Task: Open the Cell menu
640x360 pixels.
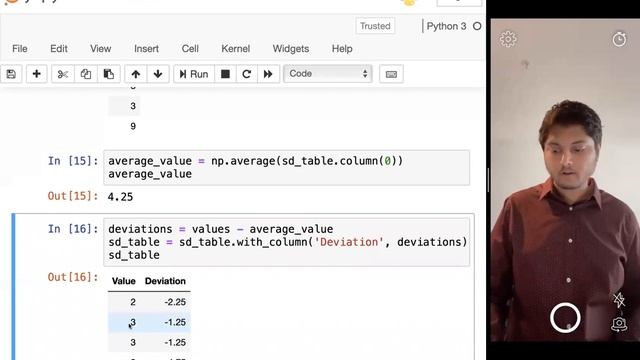Action: point(190,49)
